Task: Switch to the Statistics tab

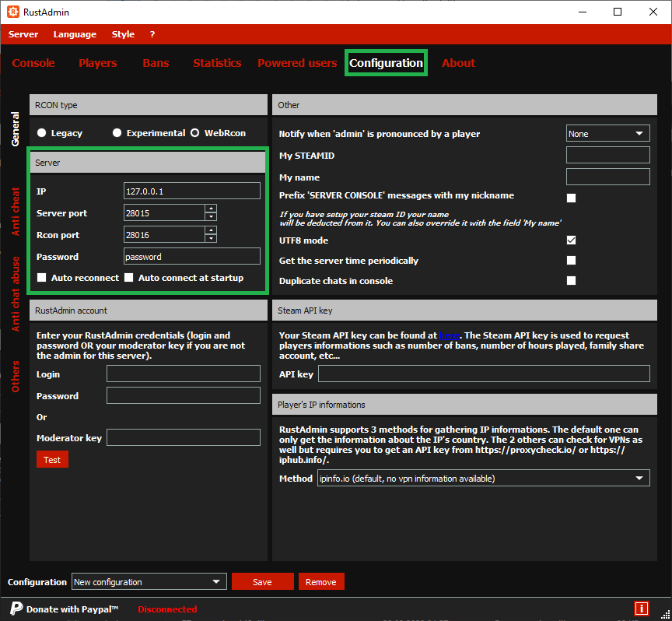Action: pos(217,63)
